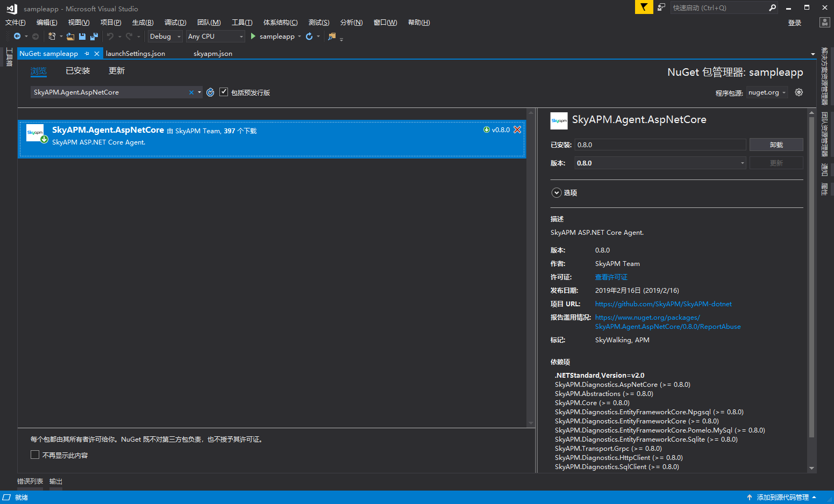
Task: Click the SkyAPM package logo in list
Action: (35, 133)
